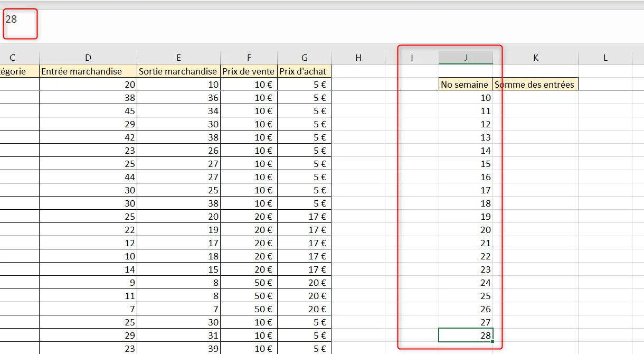Select column H header
The height and width of the screenshot is (354, 644).
click(358, 58)
